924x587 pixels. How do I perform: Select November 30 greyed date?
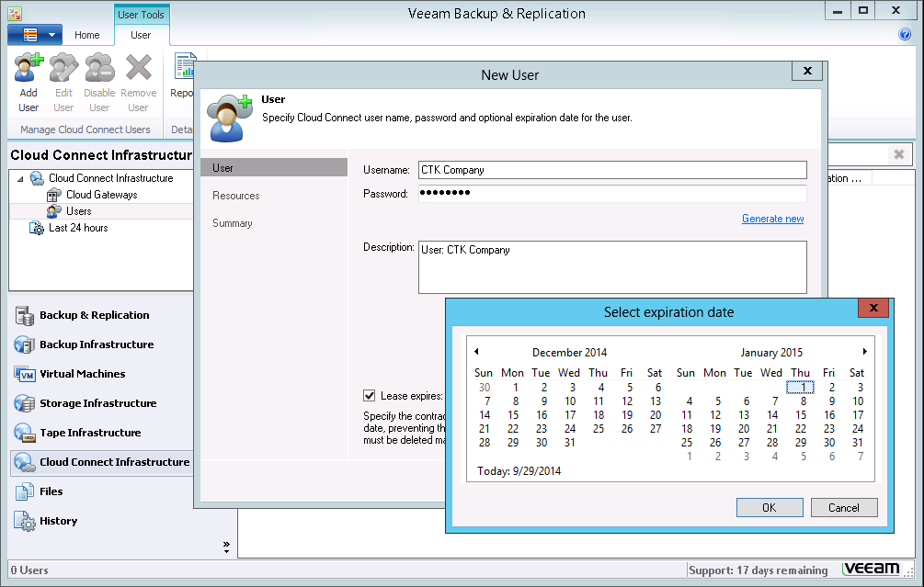tap(485, 387)
